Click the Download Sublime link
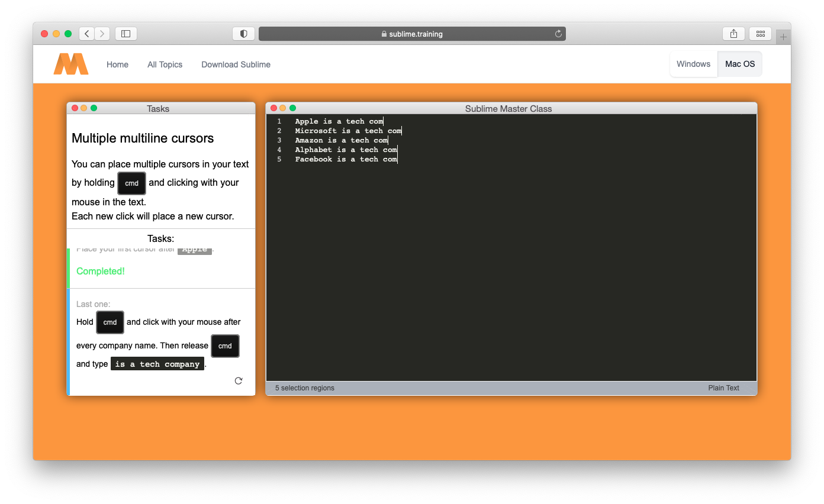This screenshot has height=504, width=824. point(236,64)
